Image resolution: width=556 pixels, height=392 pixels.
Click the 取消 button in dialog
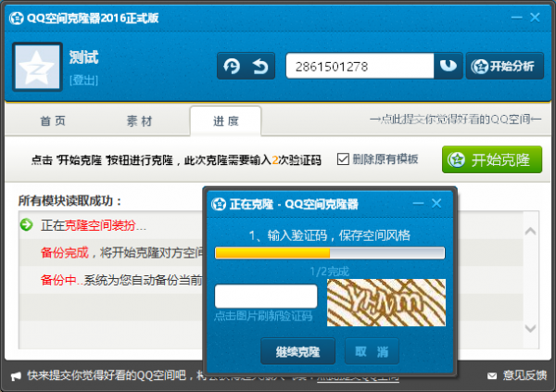pos(372,351)
